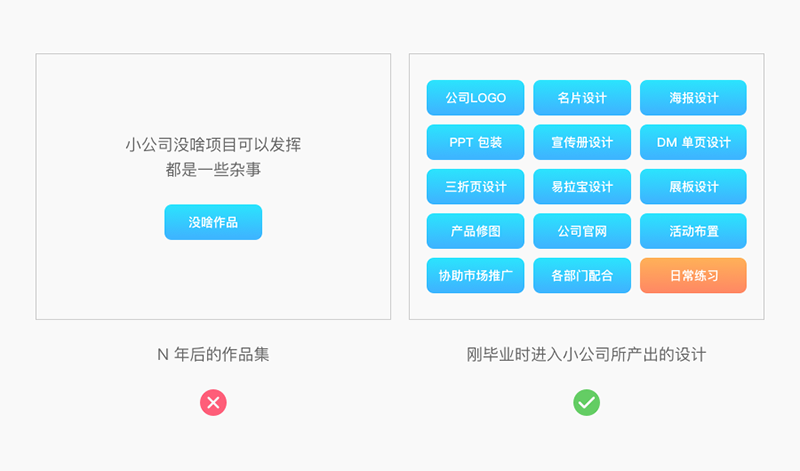Open the 公司官网 button

582,231
